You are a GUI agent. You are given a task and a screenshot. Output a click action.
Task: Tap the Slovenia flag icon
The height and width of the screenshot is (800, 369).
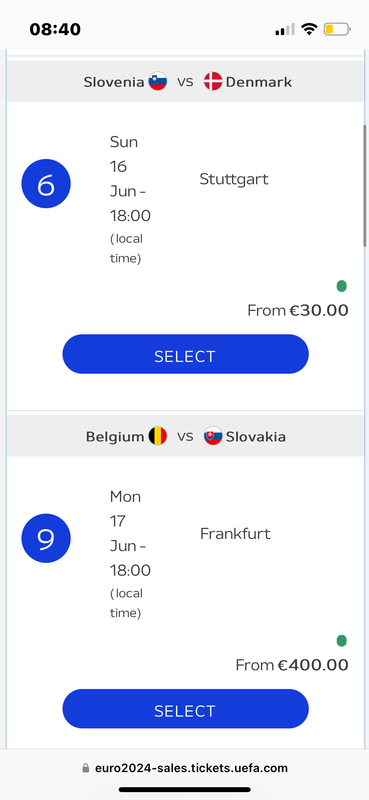[158, 82]
